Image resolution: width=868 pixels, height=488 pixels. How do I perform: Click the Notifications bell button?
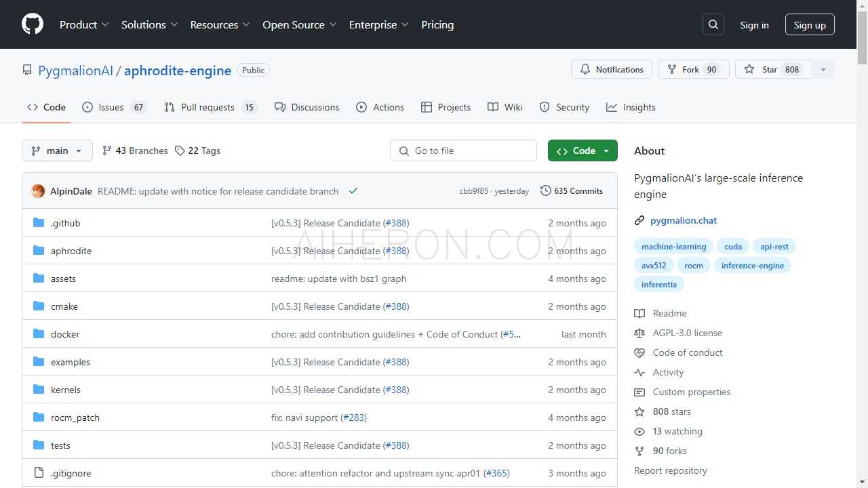612,70
